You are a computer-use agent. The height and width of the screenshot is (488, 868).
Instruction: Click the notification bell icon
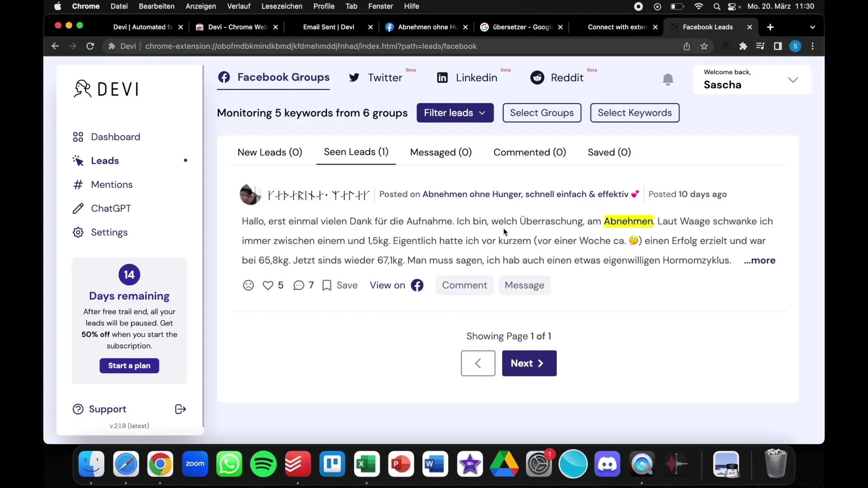click(x=668, y=80)
